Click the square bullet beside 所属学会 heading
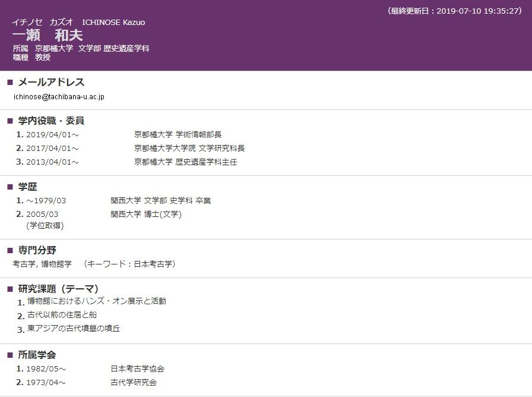 pos(9,355)
